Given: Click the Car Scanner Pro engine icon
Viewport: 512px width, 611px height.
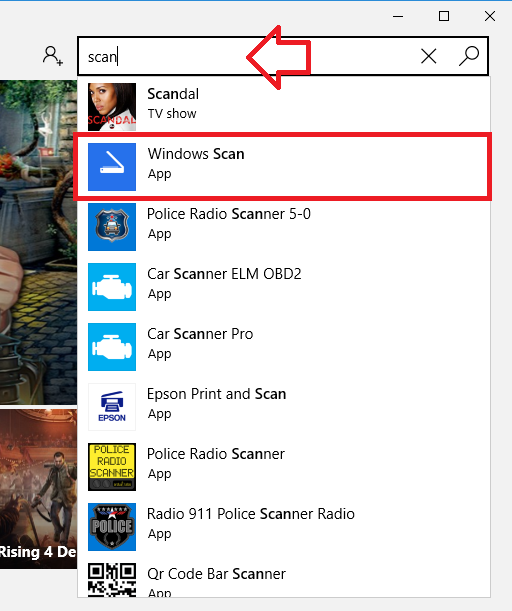Looking at the screenshot, I should click(112, 347).
